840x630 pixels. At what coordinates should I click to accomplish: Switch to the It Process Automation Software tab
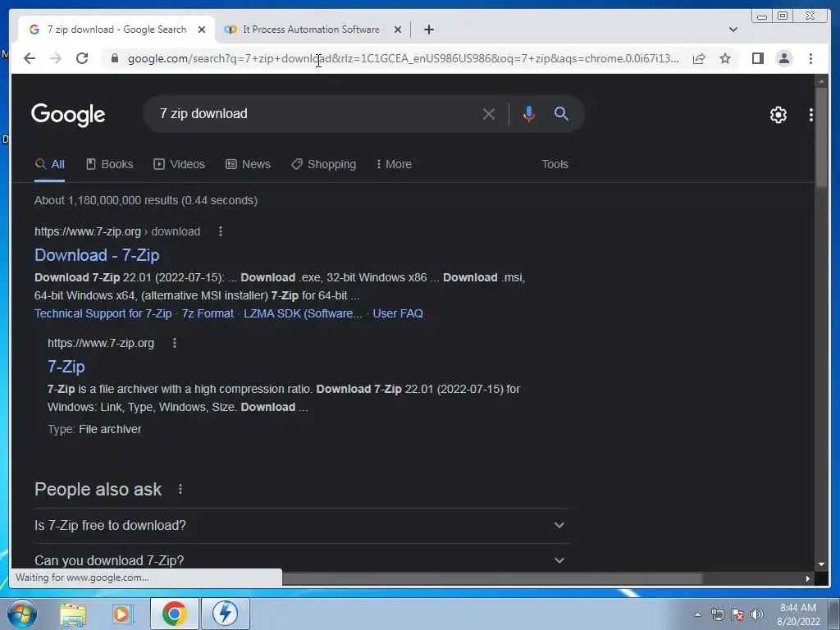point(311,30)
